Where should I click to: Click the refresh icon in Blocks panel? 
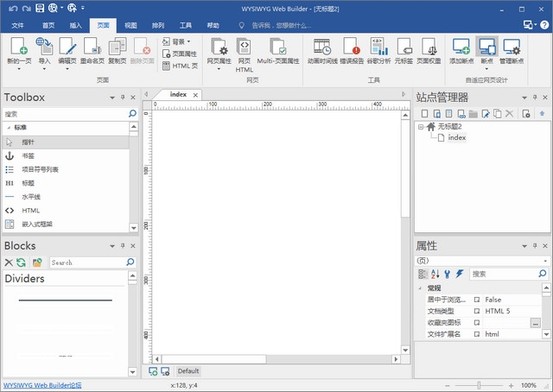click(x=21, y=262)
